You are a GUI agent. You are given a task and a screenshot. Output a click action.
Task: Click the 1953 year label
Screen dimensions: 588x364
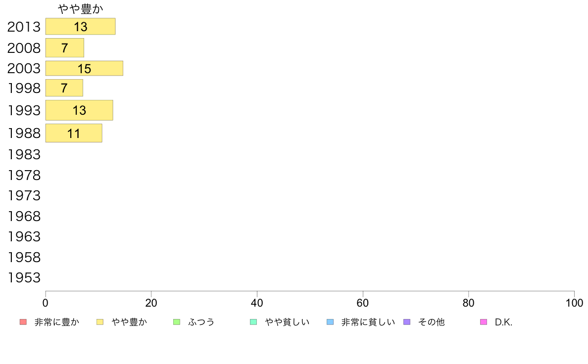pyautogui.click(x=24, y=278)
